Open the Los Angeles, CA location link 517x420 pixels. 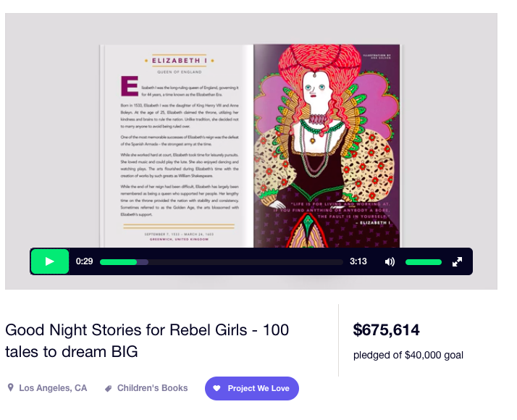[x=53, y=388]
